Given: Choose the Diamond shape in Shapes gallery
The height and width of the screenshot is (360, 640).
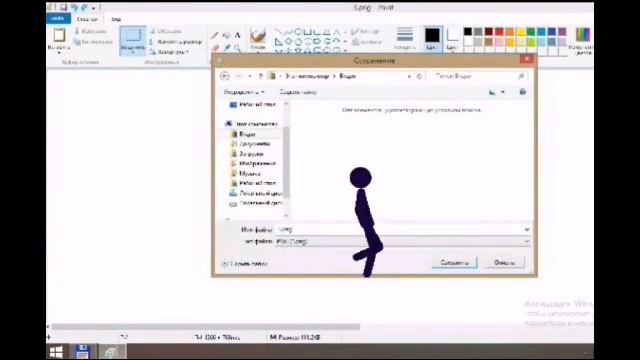Looking at the screenshot, I should tap(289, 41).
